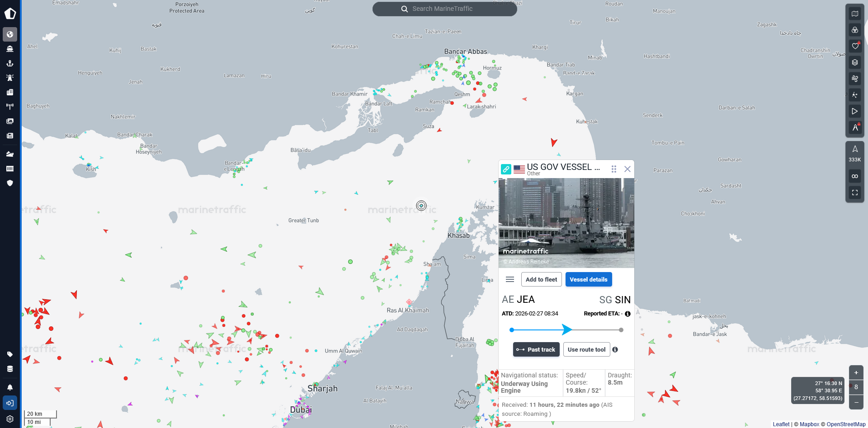868x428 pixels.
Task: Click Vessel details button
Action: [x=589, y=279]
